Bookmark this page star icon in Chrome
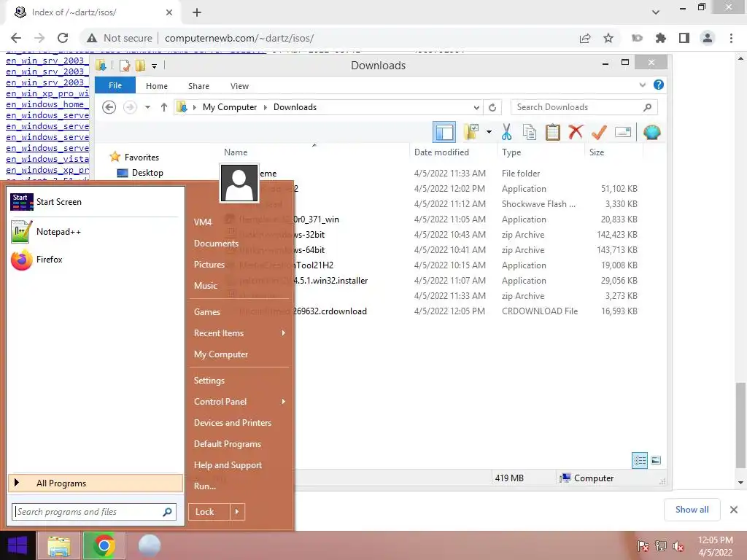This screenshot has width=747, height=560. pyautogui.click(x=608, y=38)
